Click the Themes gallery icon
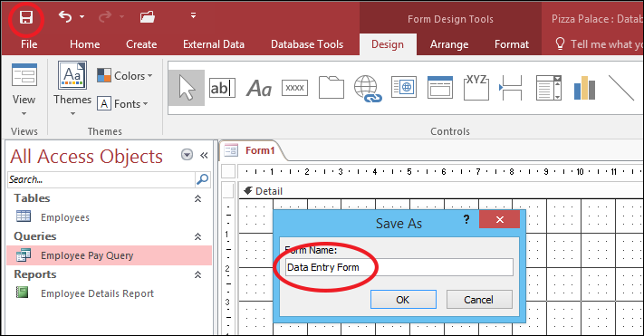The height and width of the screenshot is (336, 644). tap(72, 75)
